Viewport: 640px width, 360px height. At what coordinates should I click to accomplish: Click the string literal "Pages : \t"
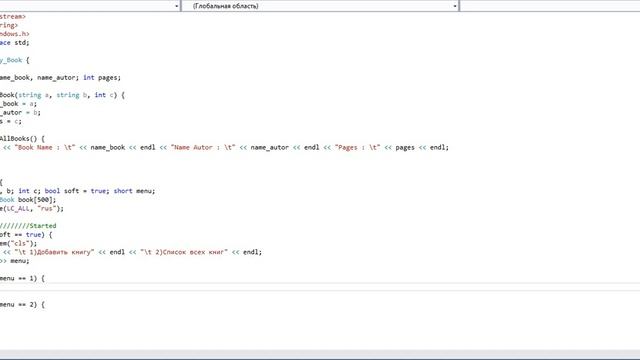pyautogui.click(x=358, y=147)
